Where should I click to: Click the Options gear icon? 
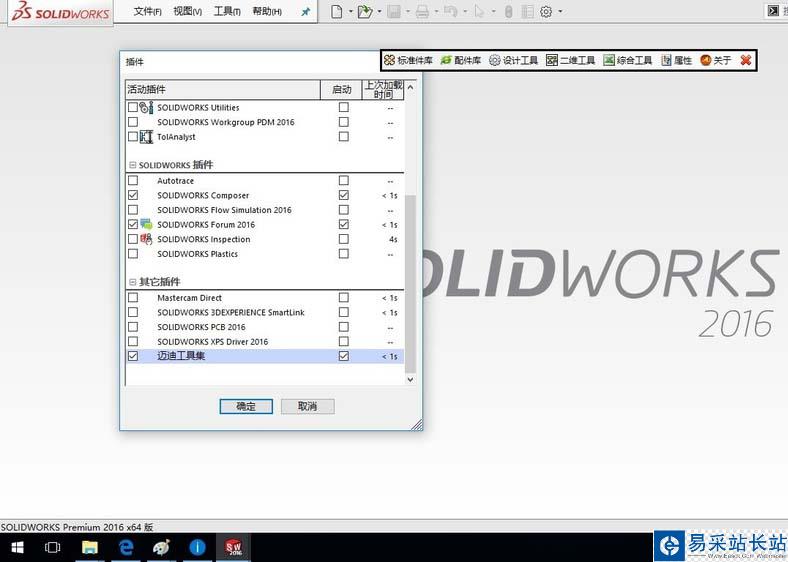point(546,11)
